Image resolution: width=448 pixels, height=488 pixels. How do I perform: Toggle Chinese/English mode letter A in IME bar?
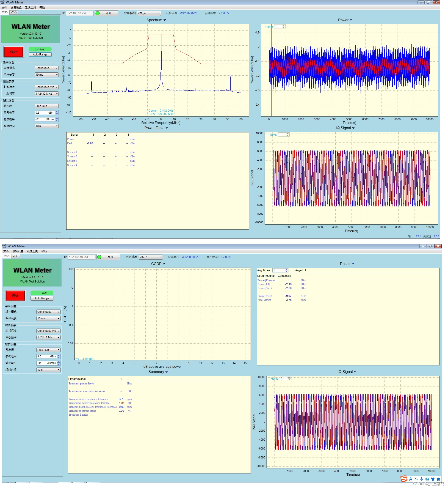pos(410,479)
